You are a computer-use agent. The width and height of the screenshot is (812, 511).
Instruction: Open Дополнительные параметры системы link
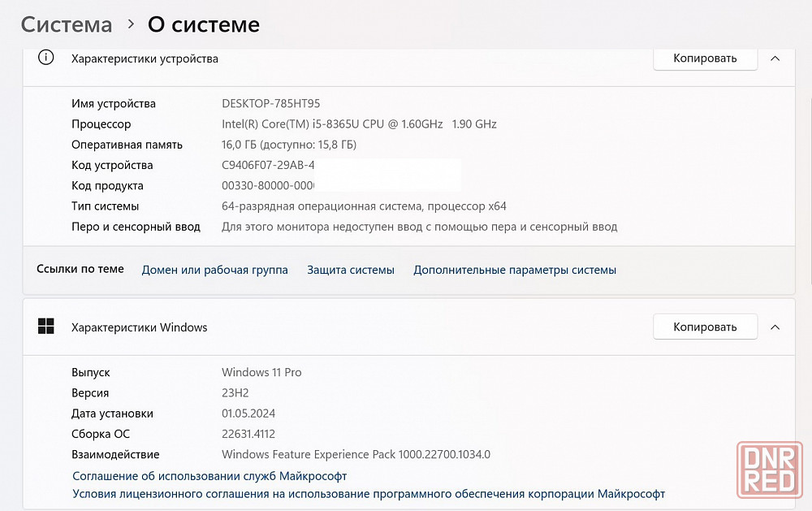(515, 270)
